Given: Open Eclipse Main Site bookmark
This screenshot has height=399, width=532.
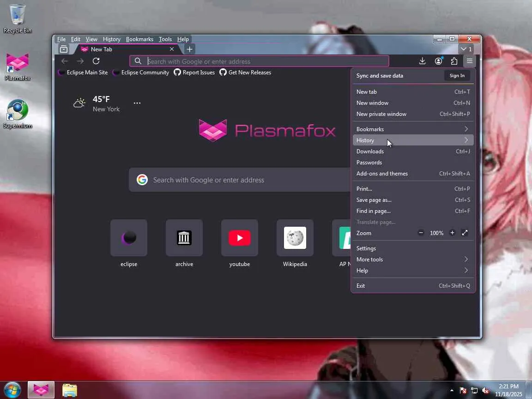Looking at the screenshot, I should point(83,72).
